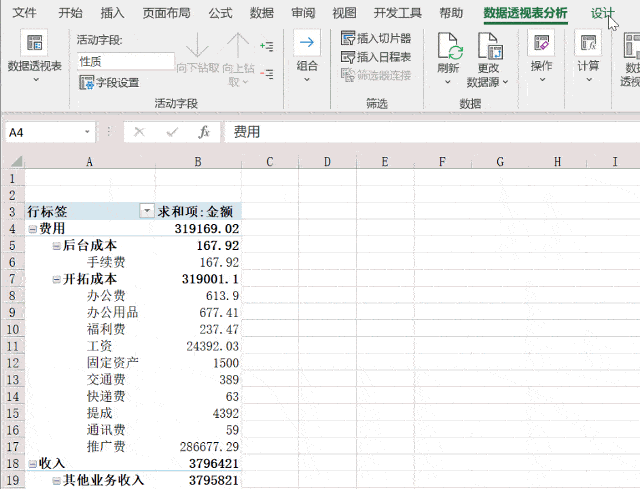Select the 通讯费 cell

90,429
